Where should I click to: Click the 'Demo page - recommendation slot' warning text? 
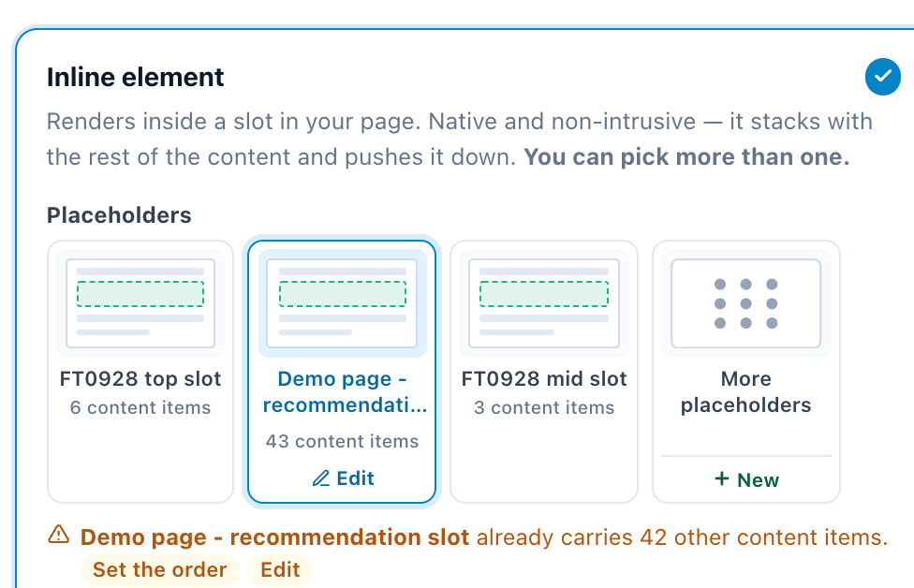click(x=274, y=537)
